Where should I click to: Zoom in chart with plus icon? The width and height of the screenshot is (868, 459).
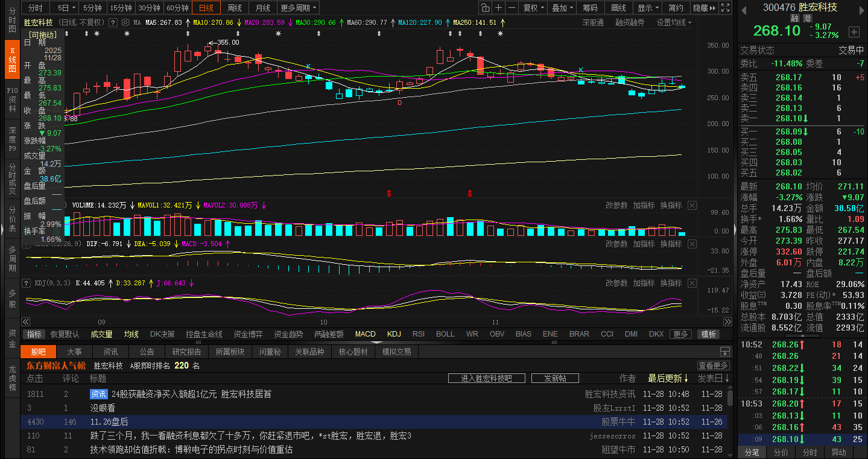[498, 8]
